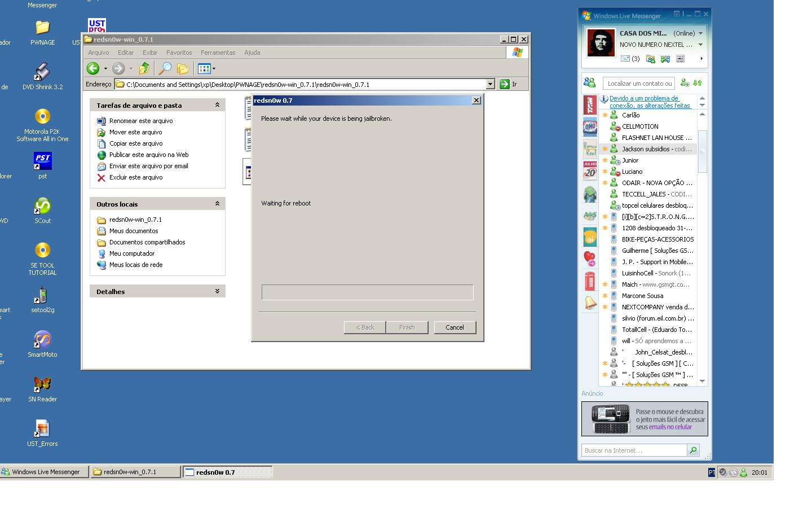Viewport: 812px width, 508px height.
Task: Select the SCout desktop shortcut
Action: tap(42, 210)
